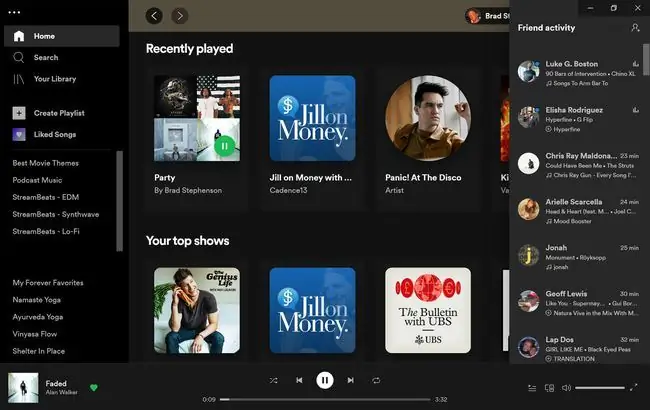
Task: Click the Recently played heading
Action: pos(189,49)
